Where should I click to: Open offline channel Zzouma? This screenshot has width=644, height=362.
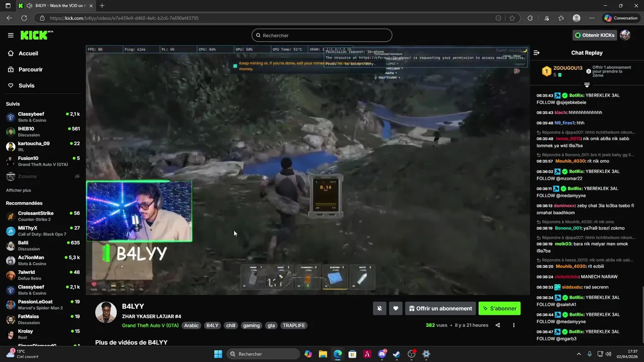pos(43,176)
